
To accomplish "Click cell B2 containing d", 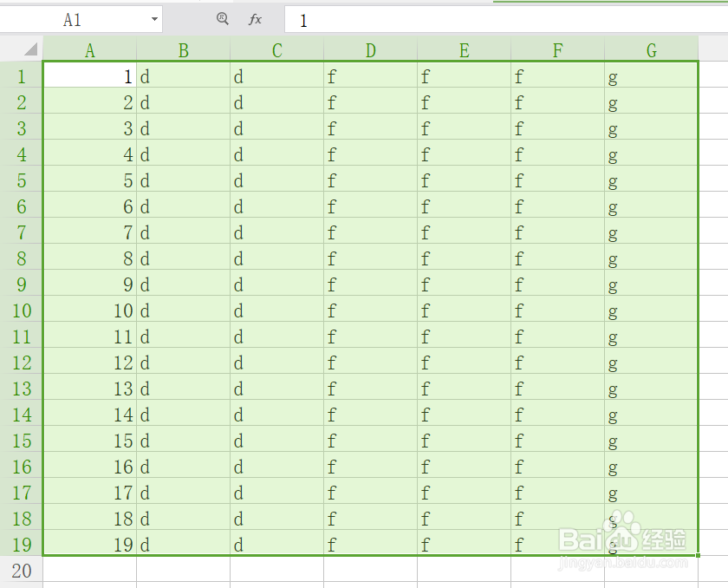I will [184, 101].
